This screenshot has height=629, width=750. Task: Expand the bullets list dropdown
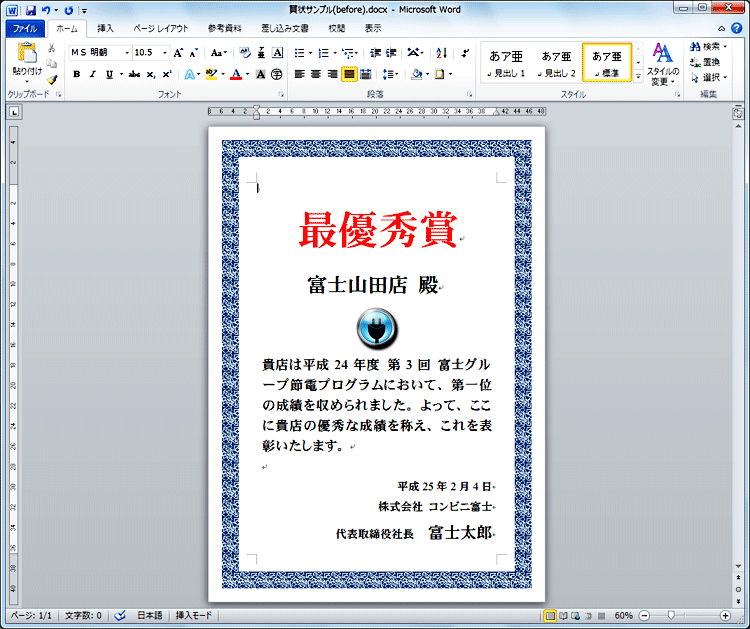(x=310, y=53)
